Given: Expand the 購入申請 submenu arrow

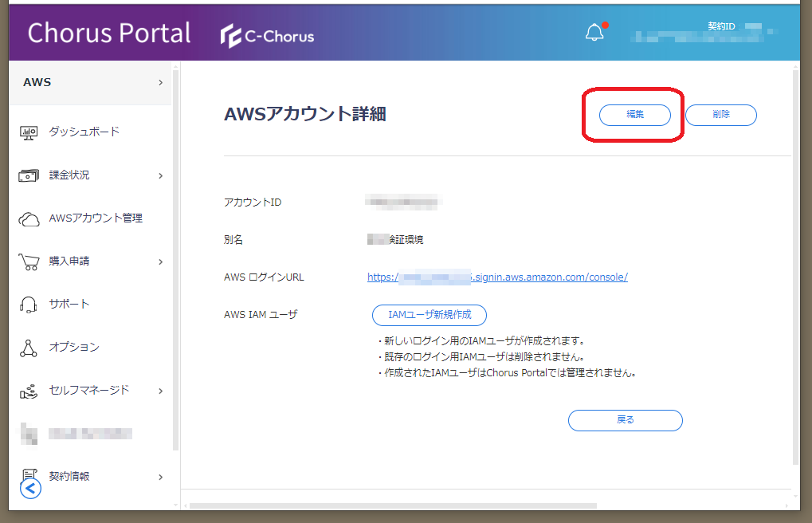Looking at the screenshot, I should pos(160,261).
